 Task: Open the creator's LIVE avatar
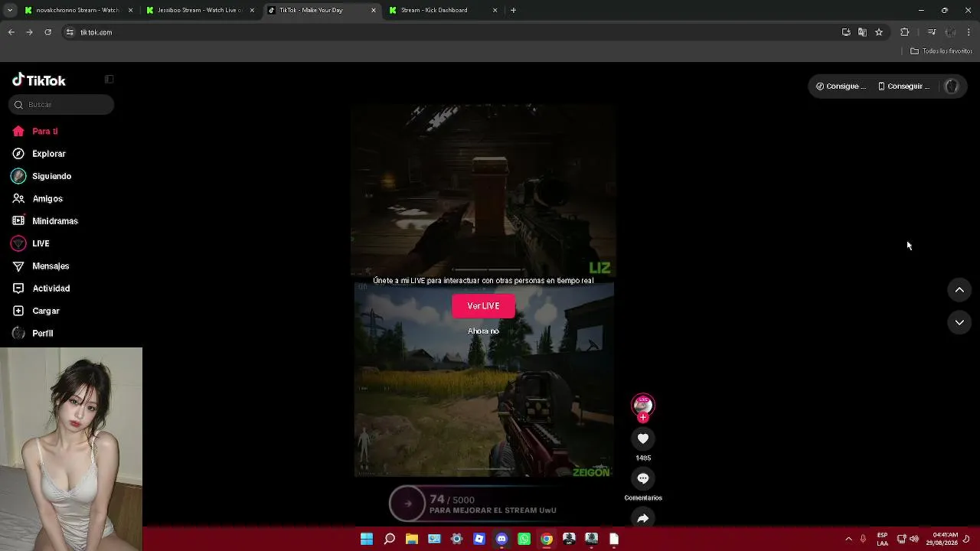pos(643,405)
